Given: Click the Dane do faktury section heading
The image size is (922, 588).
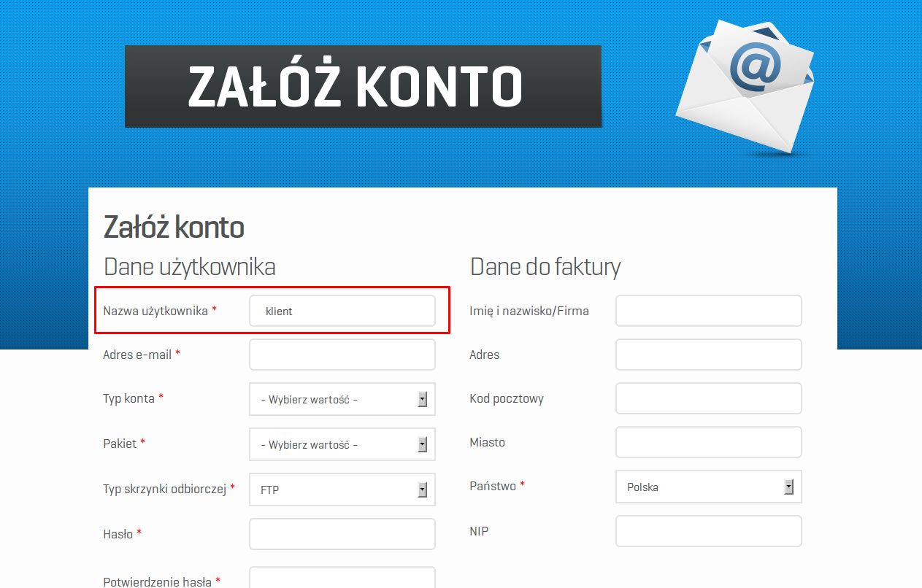Looking at the screenshot, I should pyautogui.click(x=545, y=267).
